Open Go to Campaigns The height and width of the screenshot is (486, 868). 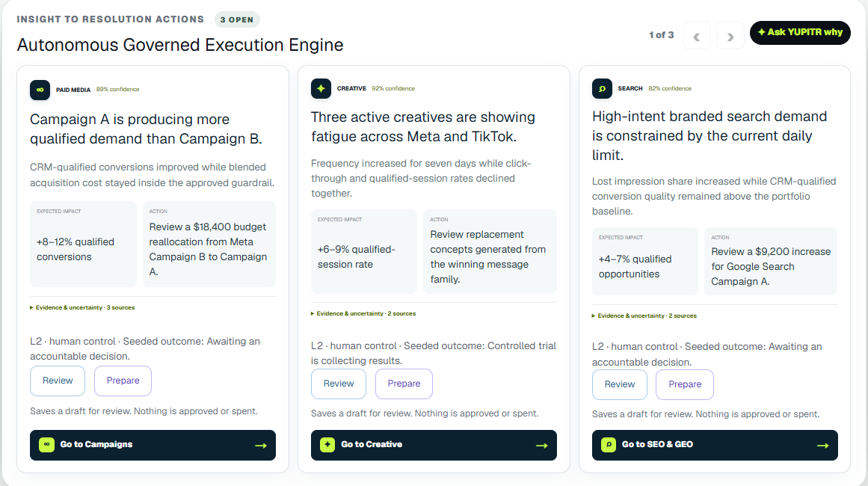pos(153,445)
